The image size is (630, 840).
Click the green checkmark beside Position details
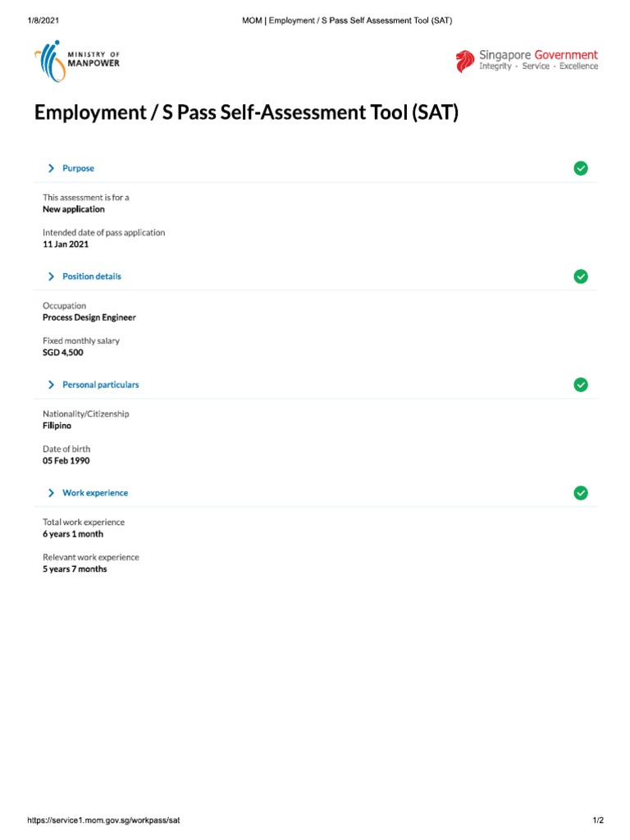tap(581, 276)
